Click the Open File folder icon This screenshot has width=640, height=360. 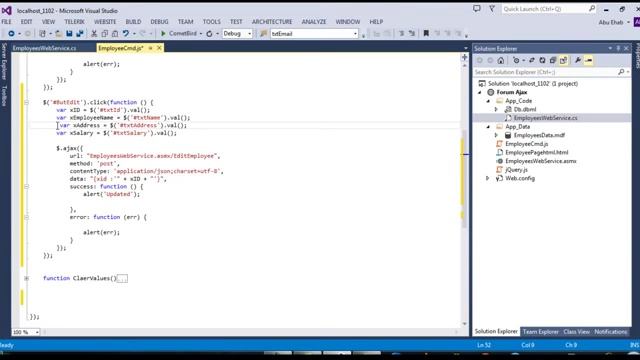[x=59, y=33]
